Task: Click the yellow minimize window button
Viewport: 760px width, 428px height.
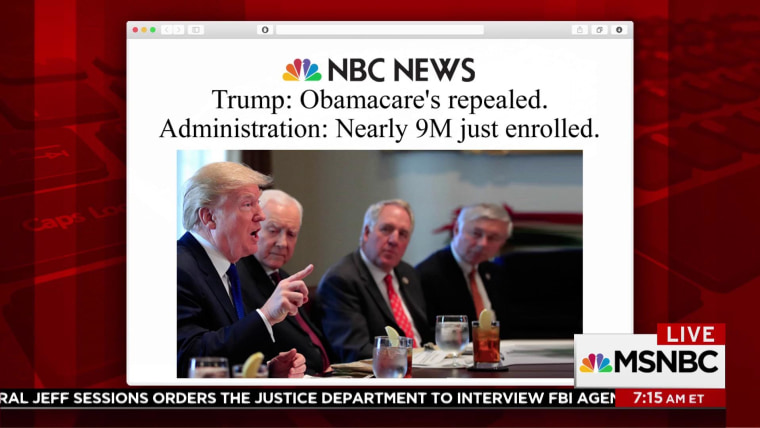Action: (144, 30)
